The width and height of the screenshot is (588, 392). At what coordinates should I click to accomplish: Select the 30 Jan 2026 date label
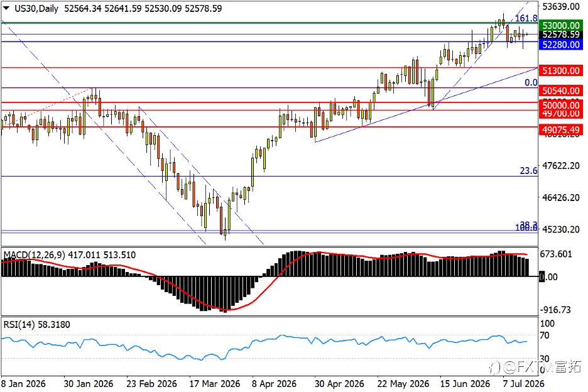tap(89, 384)
